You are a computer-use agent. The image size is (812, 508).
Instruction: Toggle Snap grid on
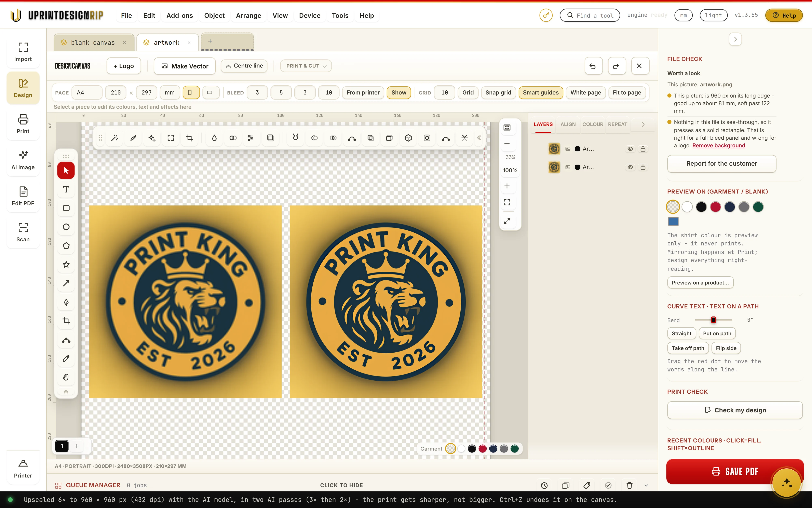[x=498, y=93]
